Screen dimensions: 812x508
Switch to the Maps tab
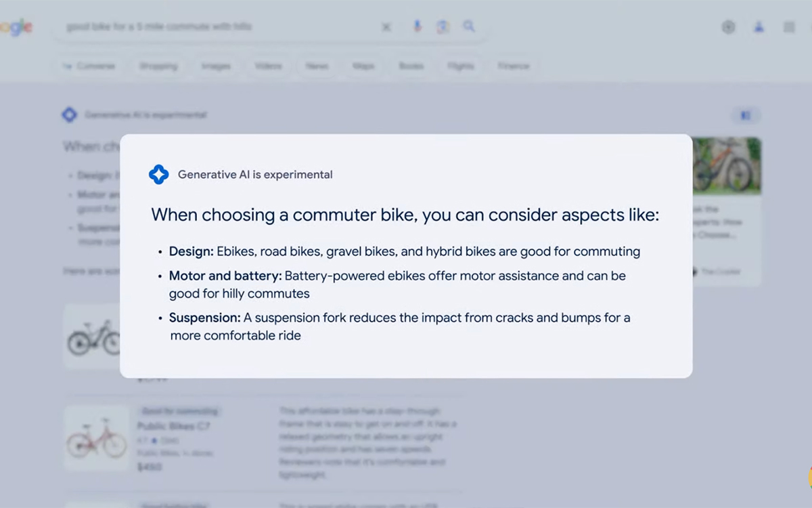pos(363,66)
